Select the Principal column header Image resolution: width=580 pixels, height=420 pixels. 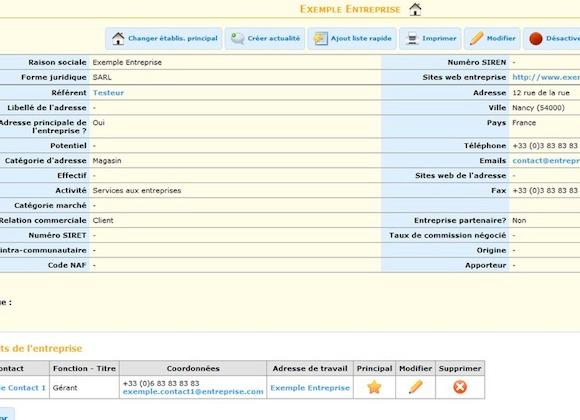point(374,369)
